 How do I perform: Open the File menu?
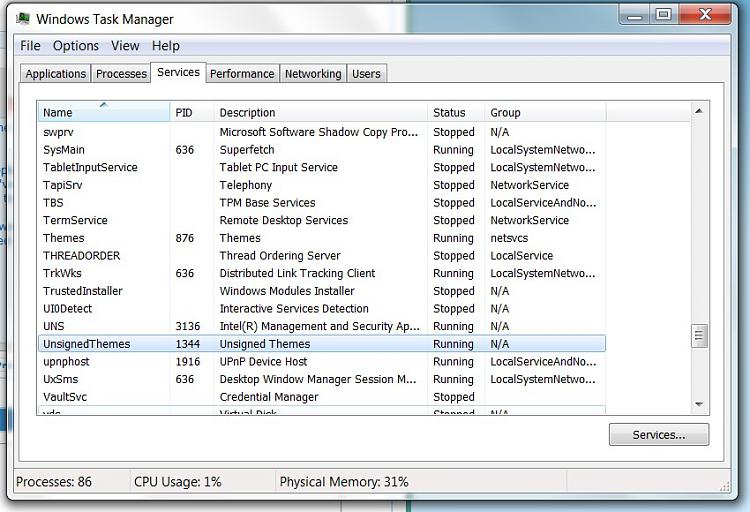(30, 46)
